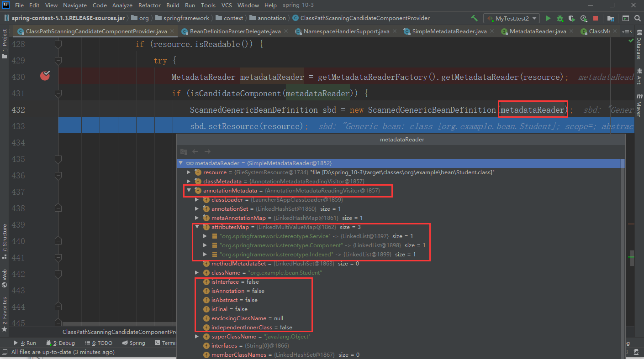Start debugging with the green bug icon
This screenshot has width=644, height=359.
[x=560, y=18]
